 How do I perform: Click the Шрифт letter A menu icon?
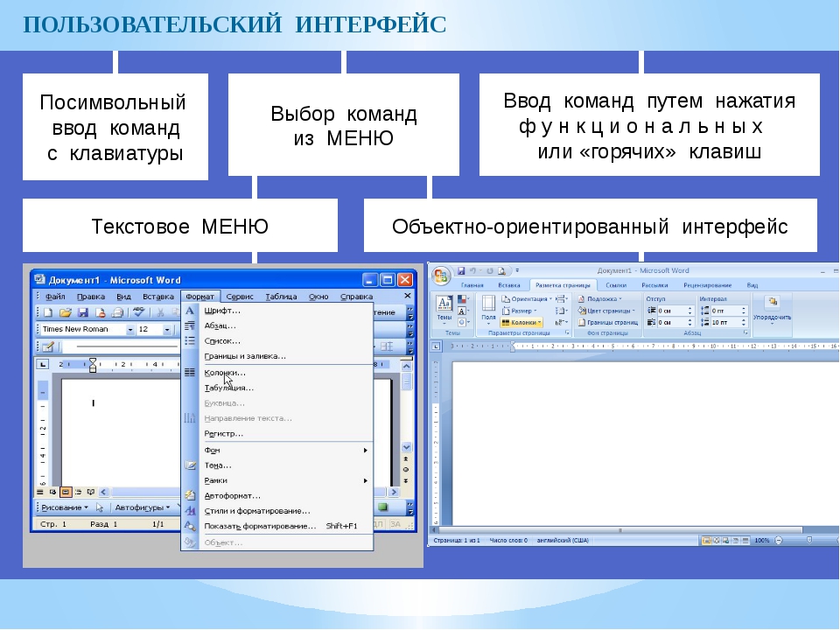[190, 311]
